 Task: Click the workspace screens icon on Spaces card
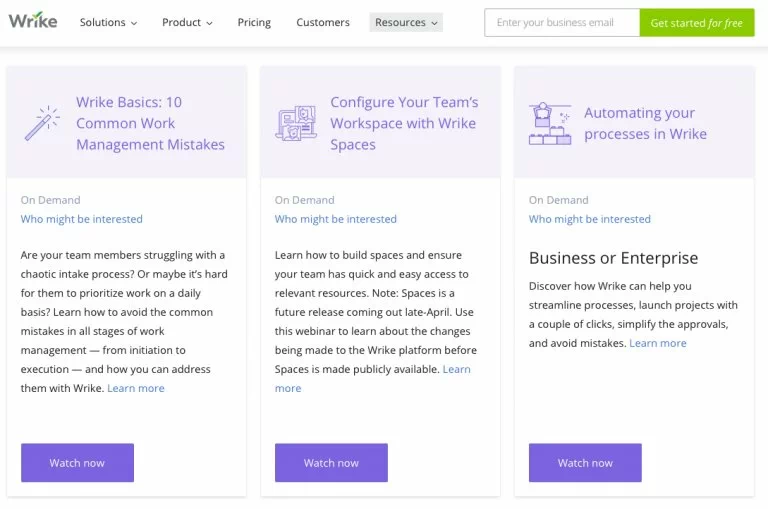(296, 123)
